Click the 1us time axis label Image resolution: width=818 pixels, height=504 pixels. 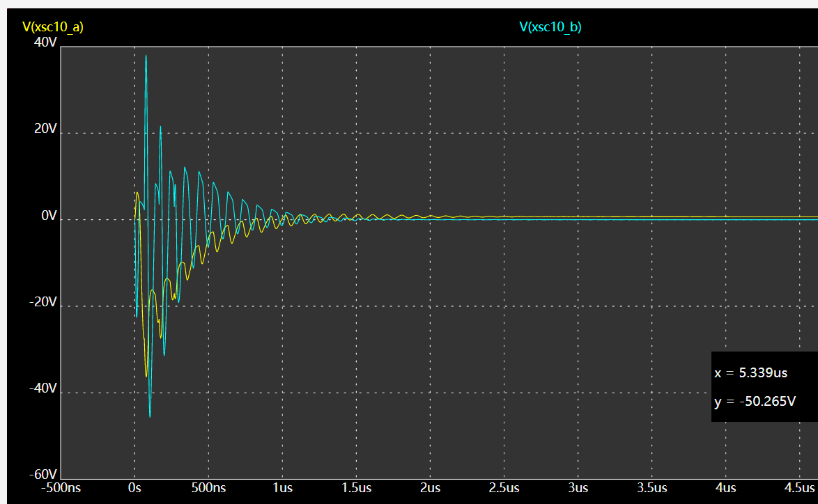[x=283, y=488]
